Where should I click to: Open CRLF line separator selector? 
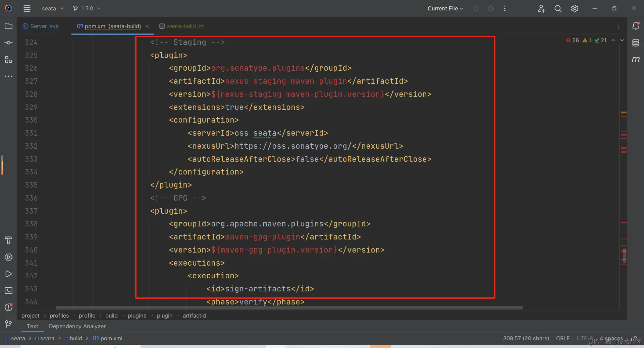click(x=563, y=339)
